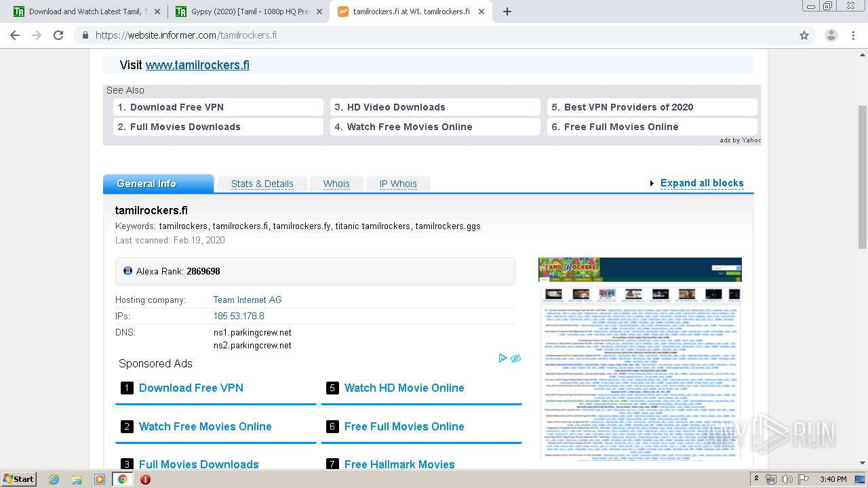Click the AdChoices icon in Sponsored Ads
The height and width of the screenshot is (488, 868).
pyautogui.click(x=502, y=358)
